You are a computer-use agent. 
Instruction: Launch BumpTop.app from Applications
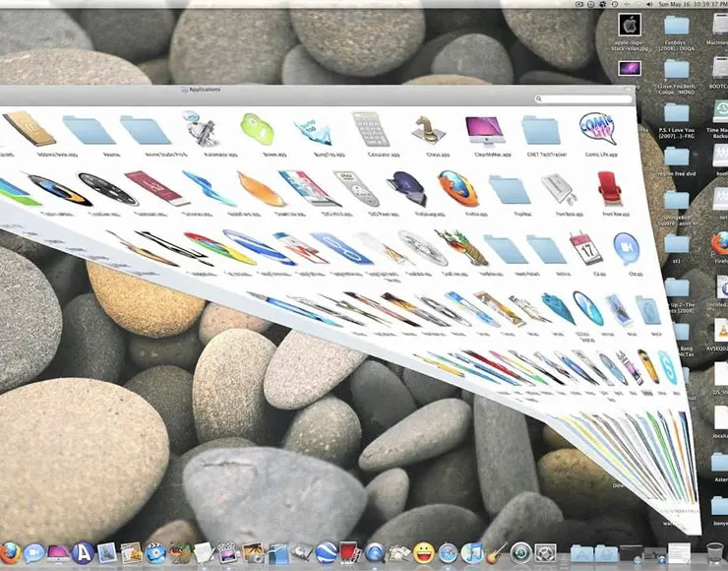(x=314, y=132)
